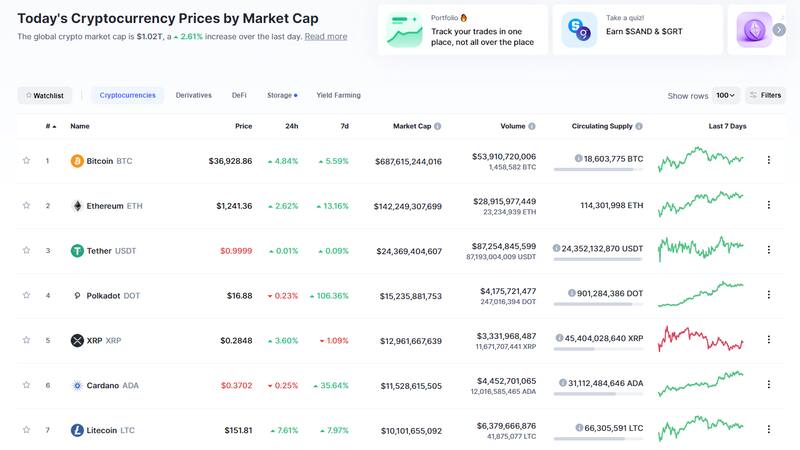The image size is (800, 450).
Task: Follow the Read more link
Action: (x=326, y=36)
